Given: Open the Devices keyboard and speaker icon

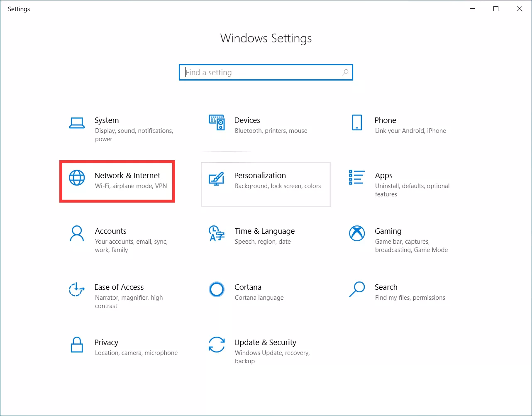Looking at the screenshot, I should (217, 122).
